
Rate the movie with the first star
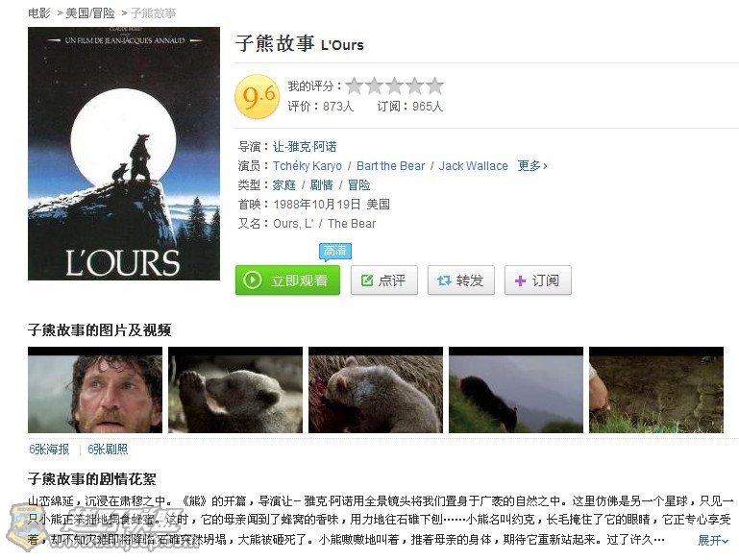tap(355, 86)
